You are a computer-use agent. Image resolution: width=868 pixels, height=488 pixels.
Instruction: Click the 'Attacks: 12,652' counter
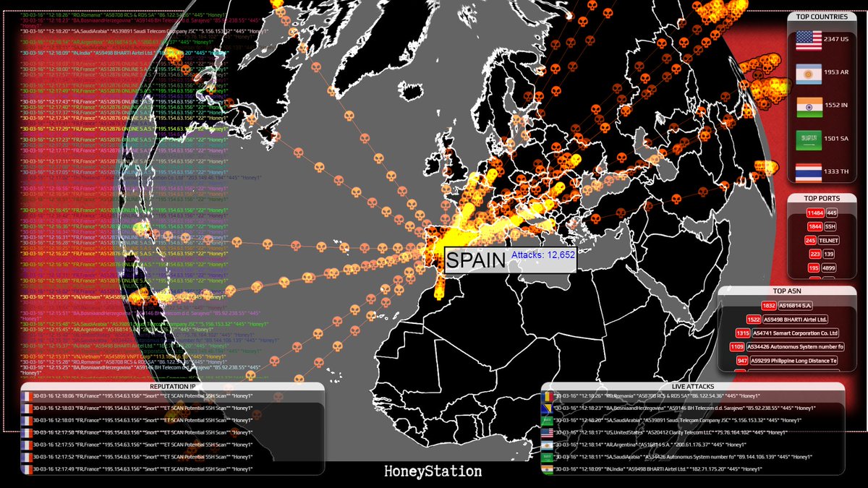(543, 255)
